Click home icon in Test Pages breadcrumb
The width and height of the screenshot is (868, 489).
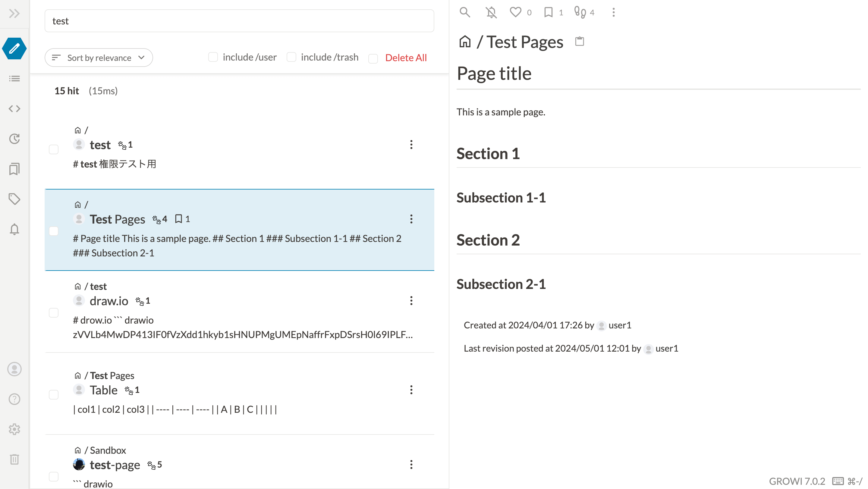pos(465,42)
